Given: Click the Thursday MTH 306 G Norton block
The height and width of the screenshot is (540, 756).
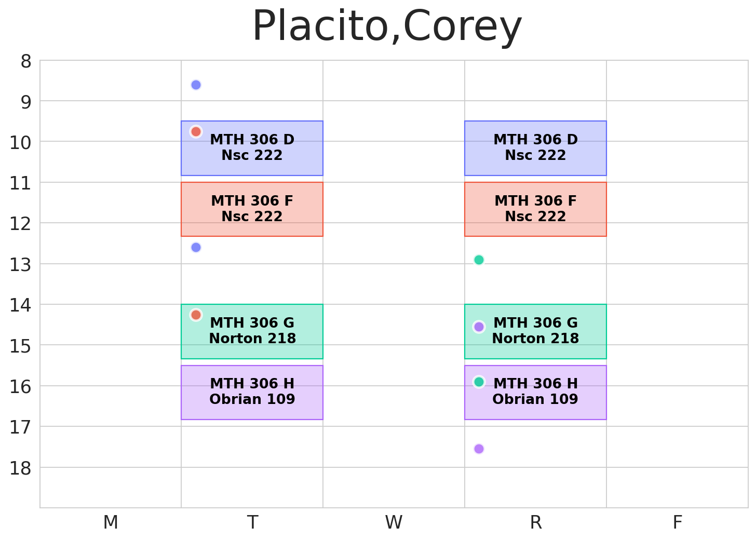Looking at the screenshot, I should tap(535, 331).
